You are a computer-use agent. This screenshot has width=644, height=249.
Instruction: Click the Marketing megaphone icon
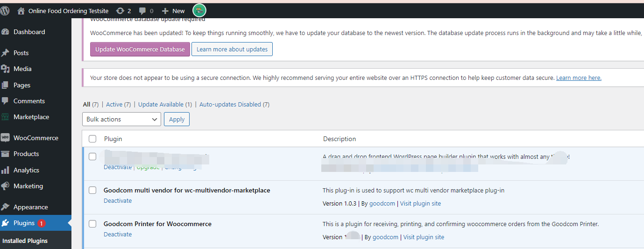[6, 186]
